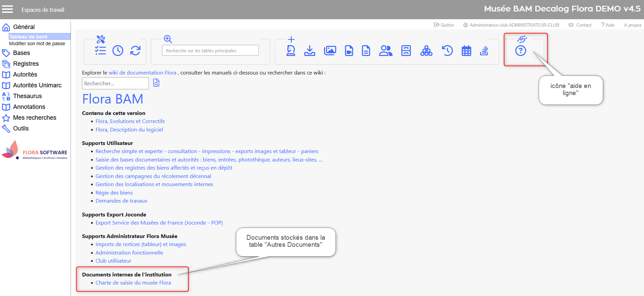Open the hamburger menu at top left
This screenshot has width=644, height=296.
[x=7, y=9]
